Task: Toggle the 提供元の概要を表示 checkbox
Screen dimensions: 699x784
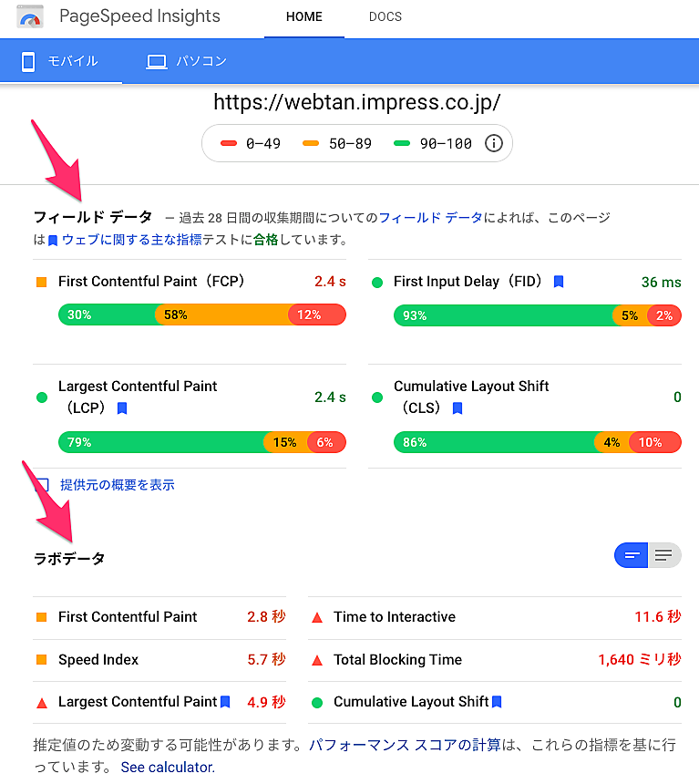Action: (42, 485)
